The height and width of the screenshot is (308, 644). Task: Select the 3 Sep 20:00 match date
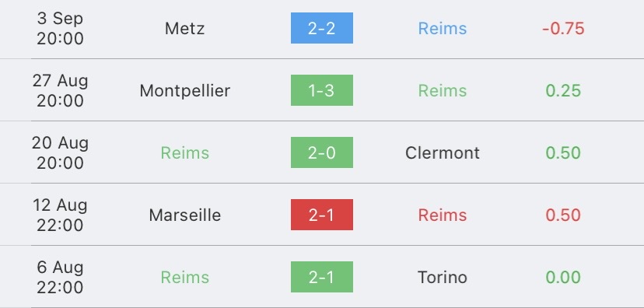point(60,28)
